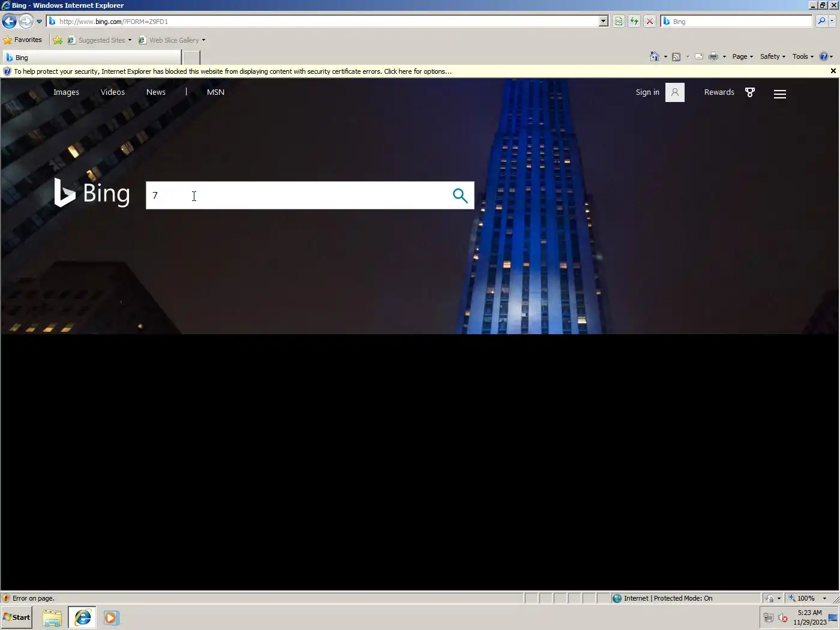Open the Page menu

tap(742, 57)
